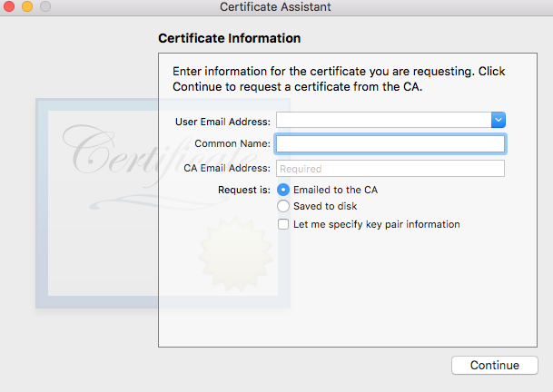The image size is (553, 392).
Task: Minimize the Certificate Assistant window
Action: 27,7
